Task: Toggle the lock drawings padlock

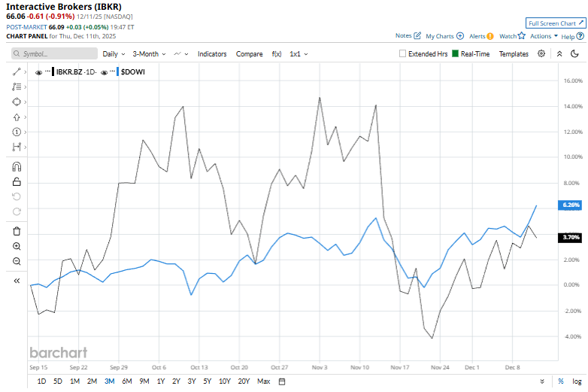Action: pyautogui.click(x=17, y=182)
